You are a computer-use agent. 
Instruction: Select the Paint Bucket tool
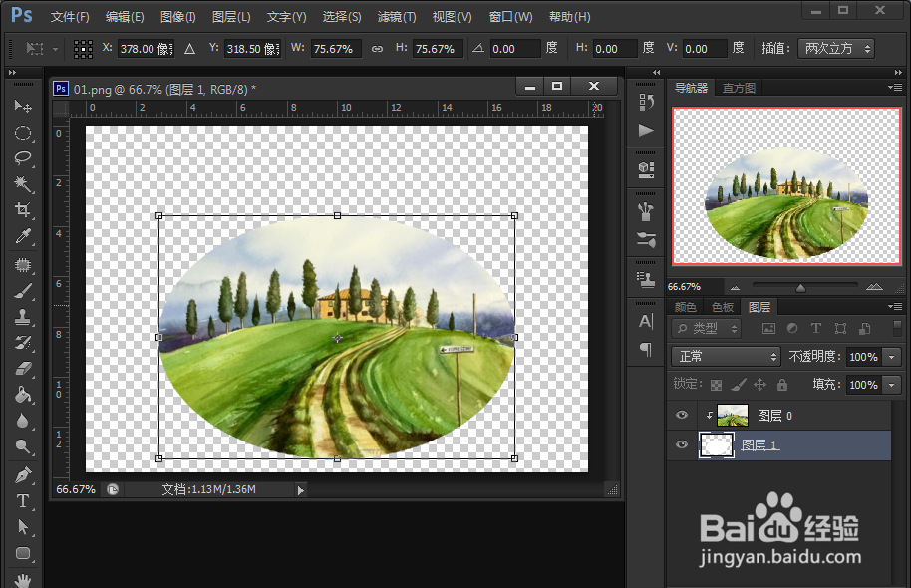tap(23, 395)
